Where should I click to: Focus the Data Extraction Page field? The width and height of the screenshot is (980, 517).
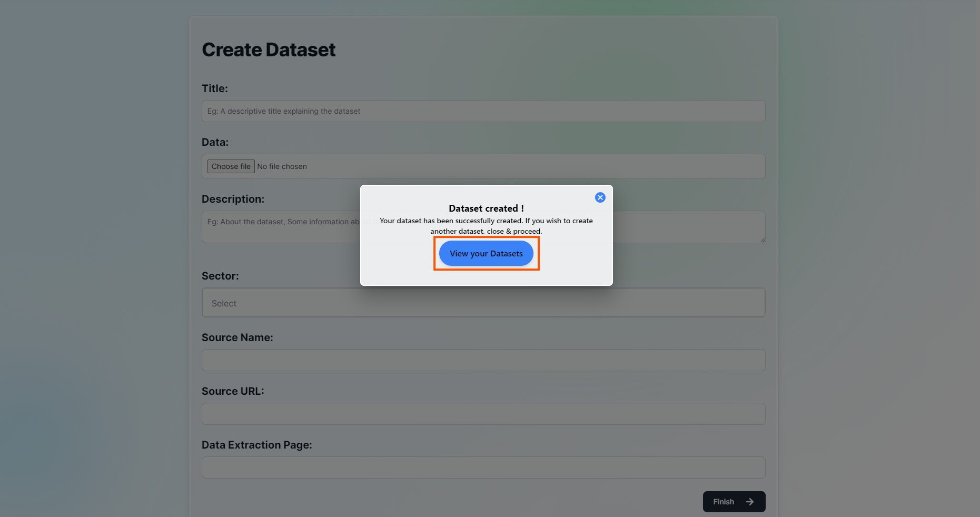click(x=483, y=468)
